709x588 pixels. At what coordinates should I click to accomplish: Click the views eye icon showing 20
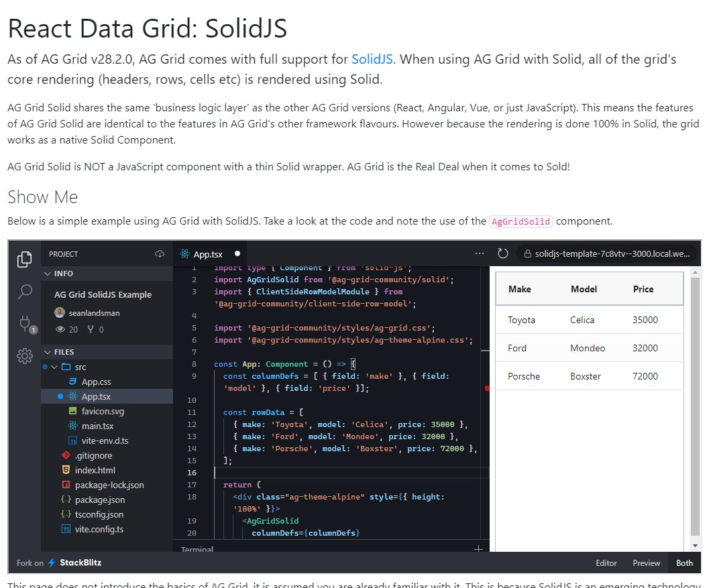[60, 329]
